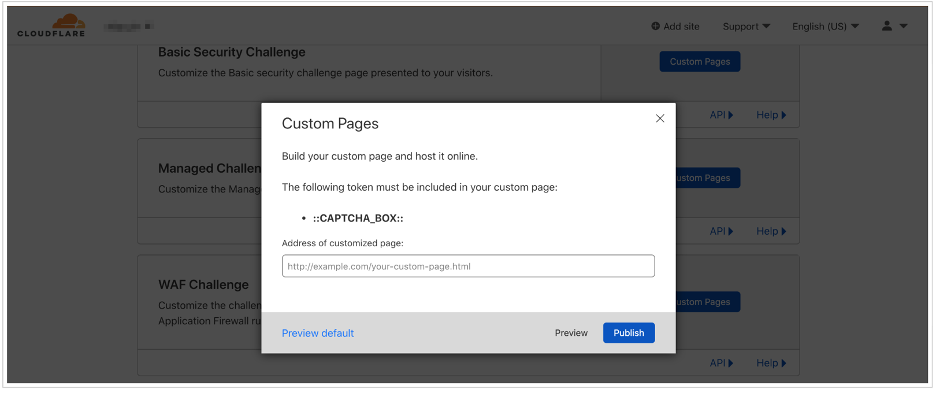This screenshot has width=936, height=394.
Task: Expand Help under Managed Challenge card
Action: 771,231
